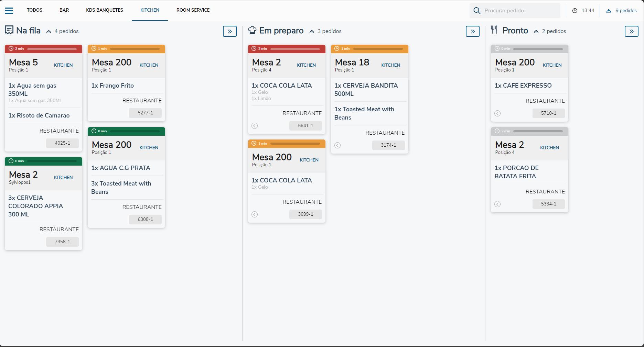
Task: Toggle the Na fila 4 pedidos sort arrow
Action: click(x=49, y=31)
